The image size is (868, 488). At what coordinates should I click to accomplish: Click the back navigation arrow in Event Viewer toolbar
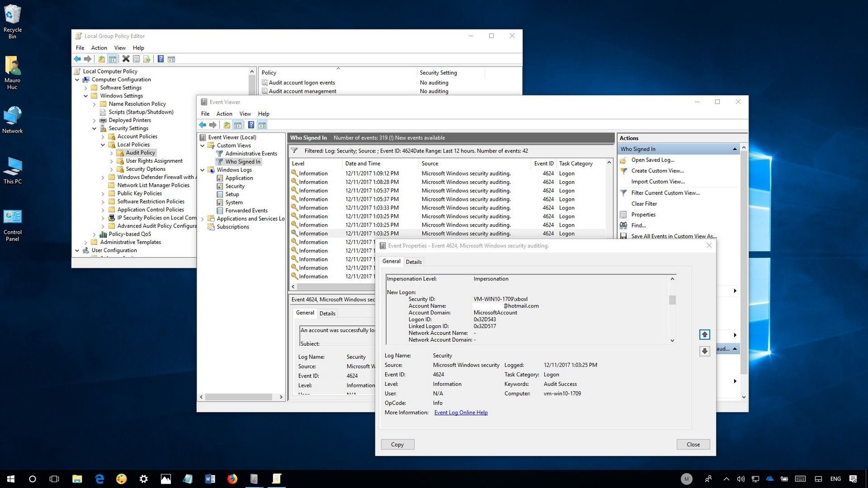pos(203,125)
